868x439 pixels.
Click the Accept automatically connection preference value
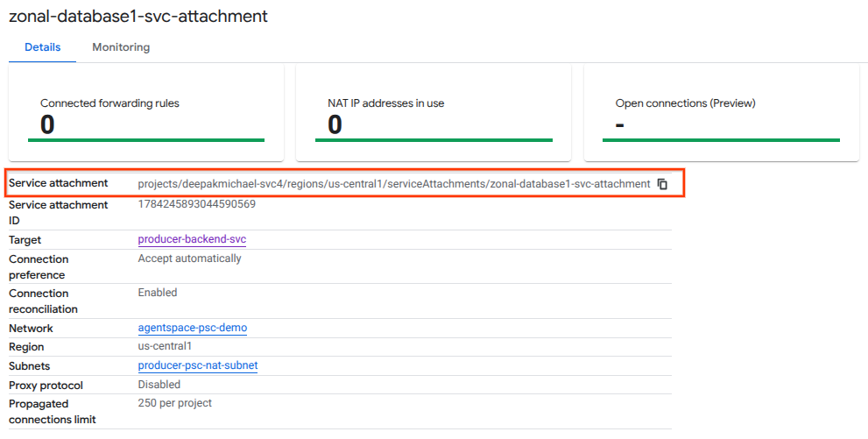[x=190, y=258]
